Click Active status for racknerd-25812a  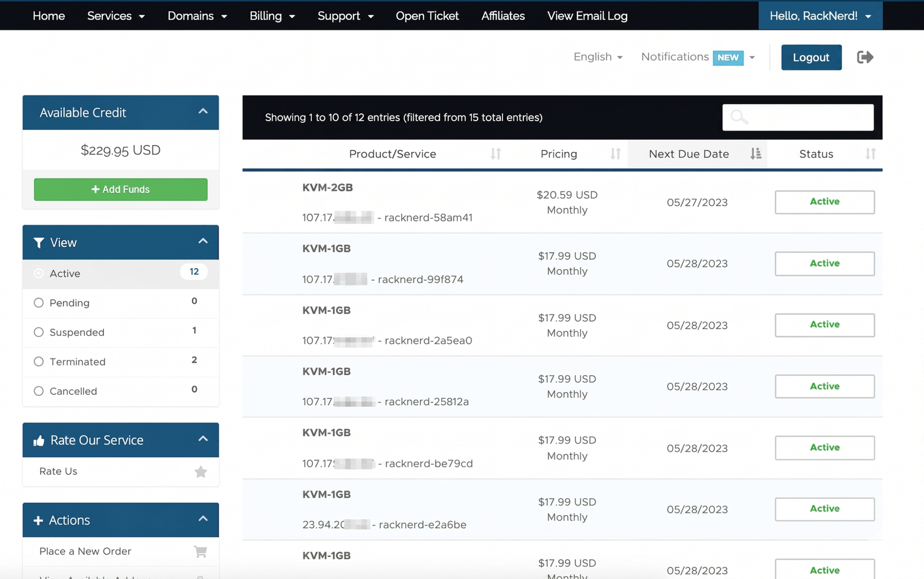(825, 386)
